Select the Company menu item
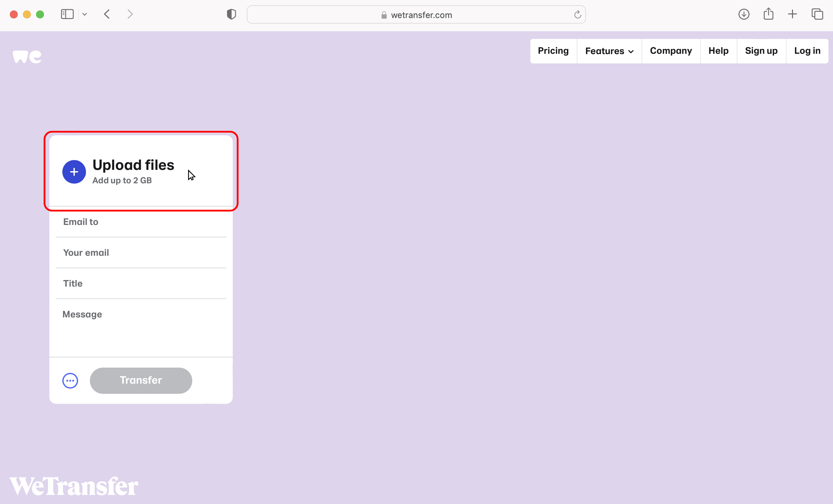This screenshot has height=504, width=833. coord(671,50)
